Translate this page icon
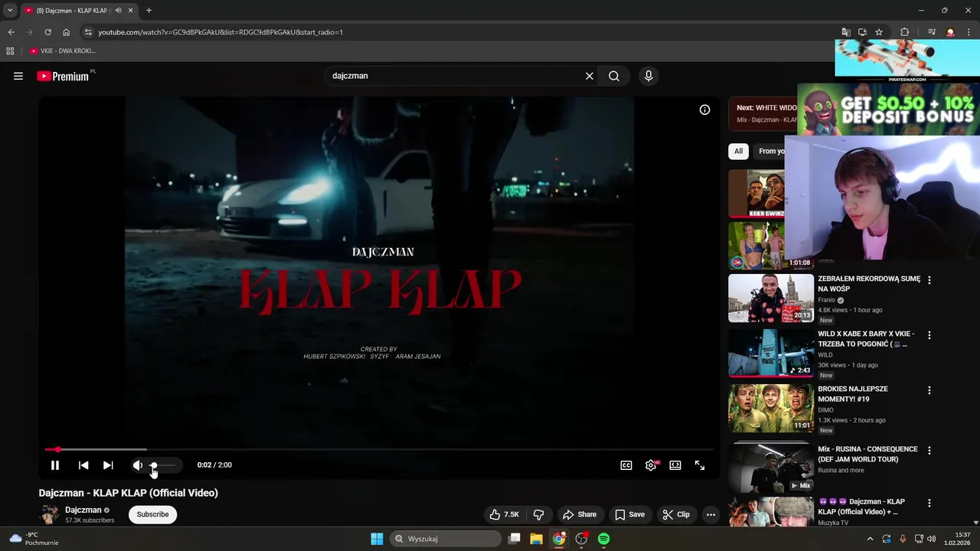The image size is (980, 551). click(846, 32)
